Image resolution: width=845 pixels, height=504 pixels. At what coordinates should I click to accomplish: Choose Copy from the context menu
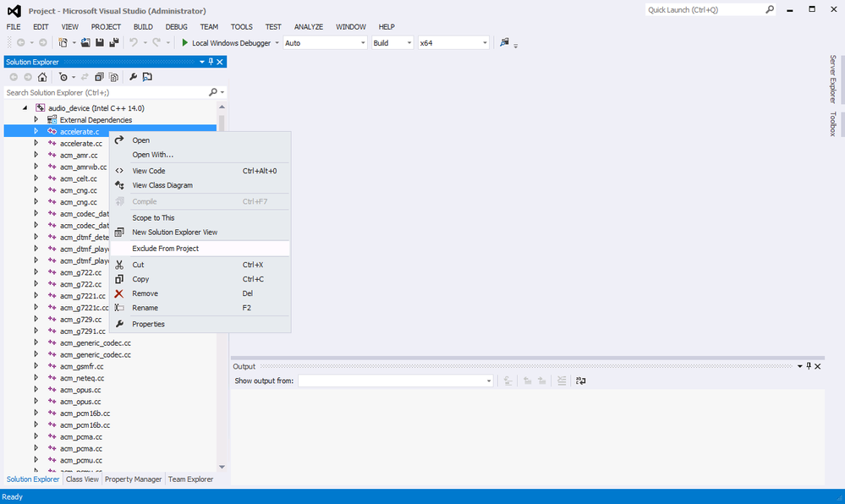[200, 279]
